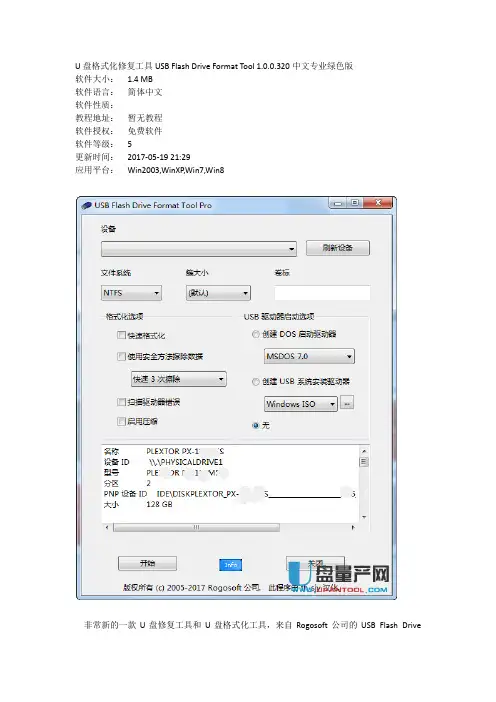The image size is (496, 702).
Task: Click the info list scroll-down arrow
Action: 364,517
